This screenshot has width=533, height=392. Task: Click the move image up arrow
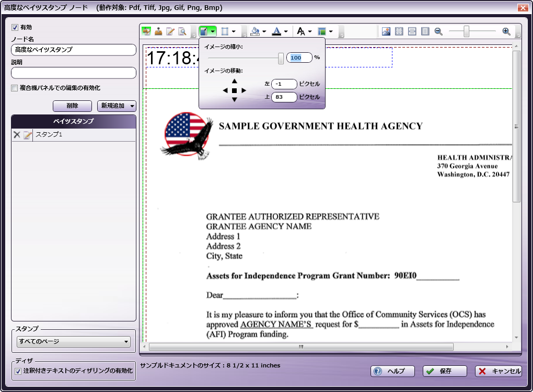[235, 81]
